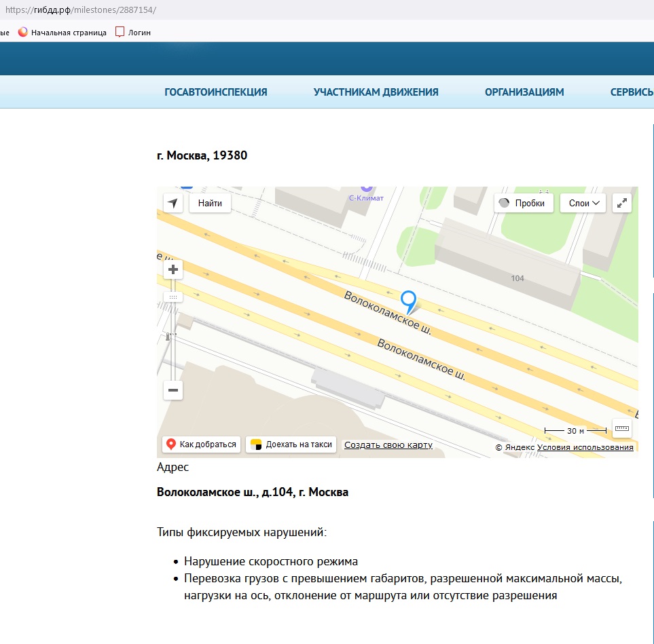The width and height of the screenshot is (654, 644).
Task: Expand the Слои layers dropdown
Action: pos(583,203)
